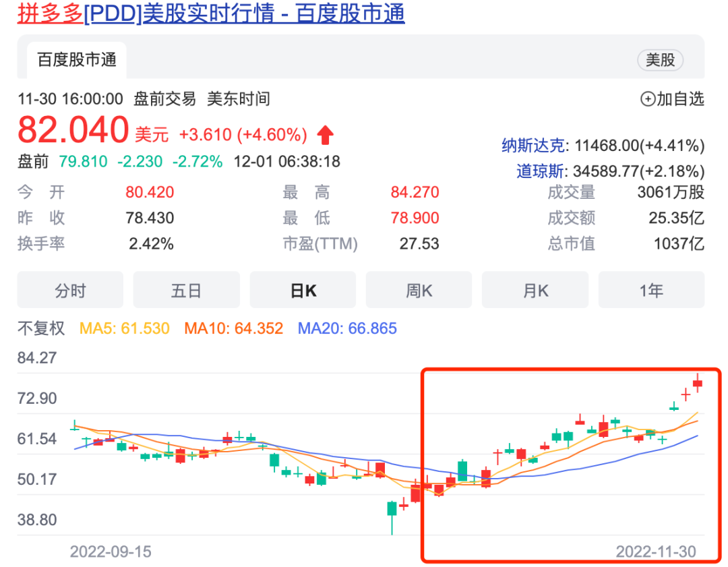Select the 周K weekly chart tab
The height and width of the screenshot is (567, 728).
(419, 289)
